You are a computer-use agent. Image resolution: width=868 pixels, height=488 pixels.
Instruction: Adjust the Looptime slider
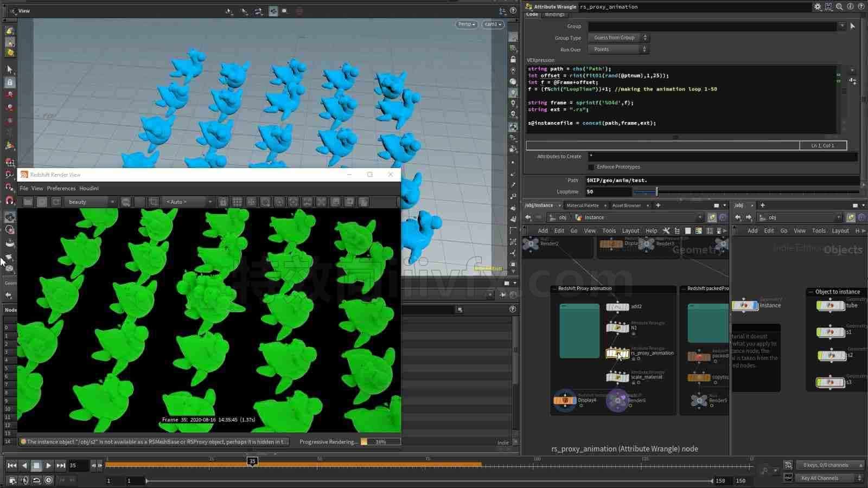click(x=656, y=191)
